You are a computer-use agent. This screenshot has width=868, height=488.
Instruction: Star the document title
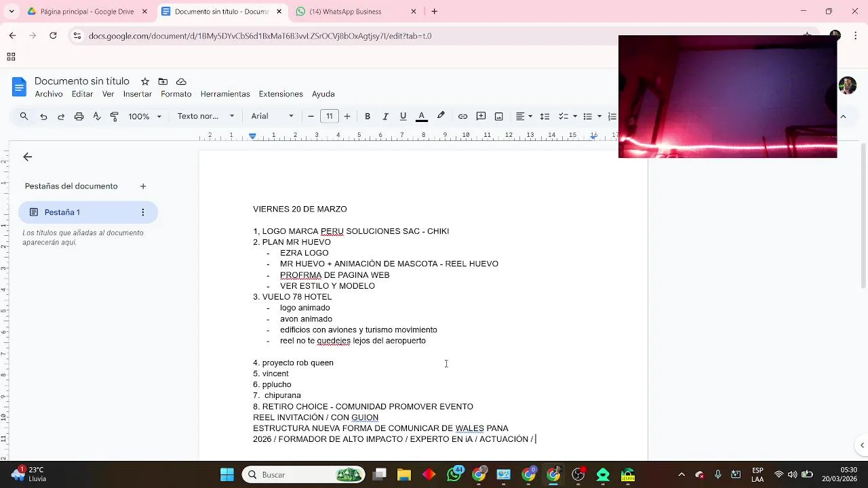[x=145, y=81]
